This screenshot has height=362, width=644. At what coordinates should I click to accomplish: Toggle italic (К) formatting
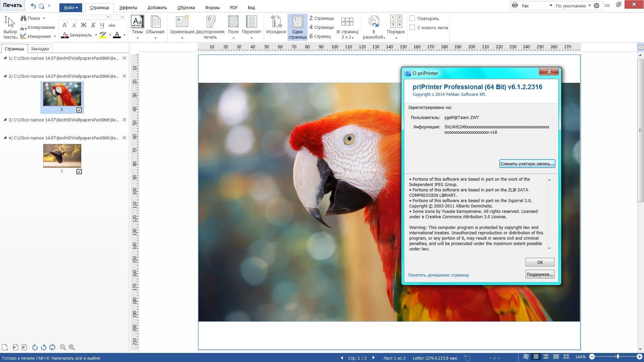[x=93, y=25]
